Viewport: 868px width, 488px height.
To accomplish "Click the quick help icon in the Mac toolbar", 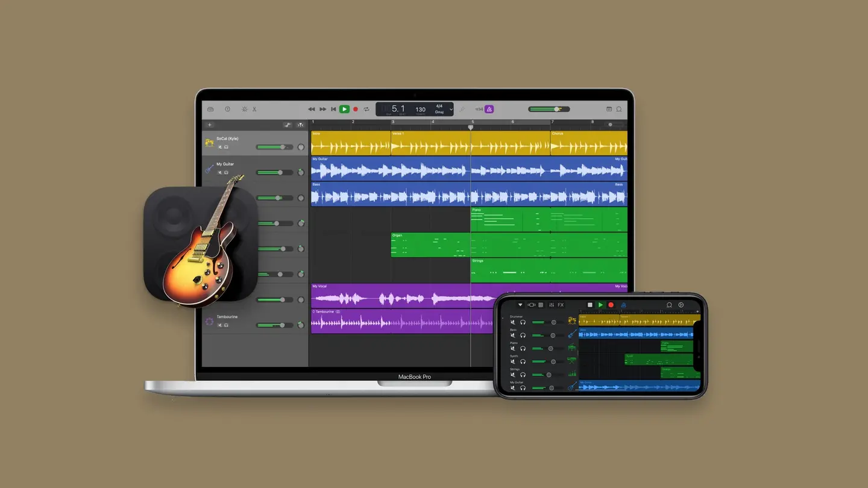I will coord(227,109).
